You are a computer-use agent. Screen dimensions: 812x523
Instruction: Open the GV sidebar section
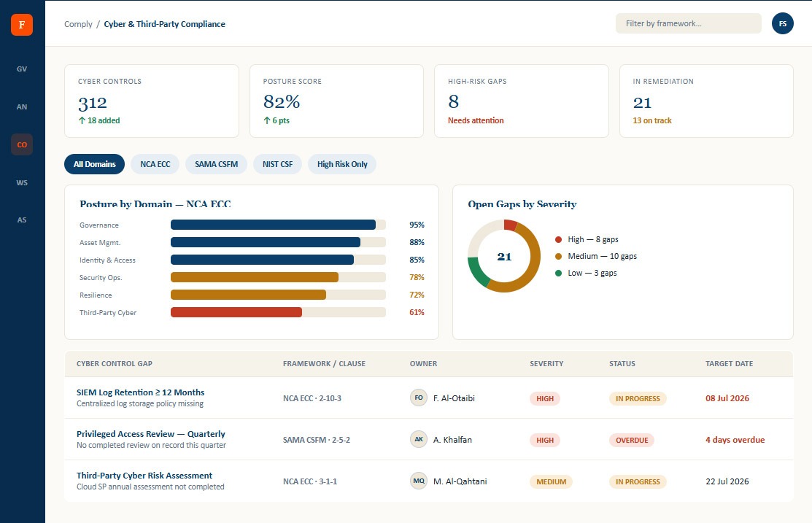[x=22, y=69]
